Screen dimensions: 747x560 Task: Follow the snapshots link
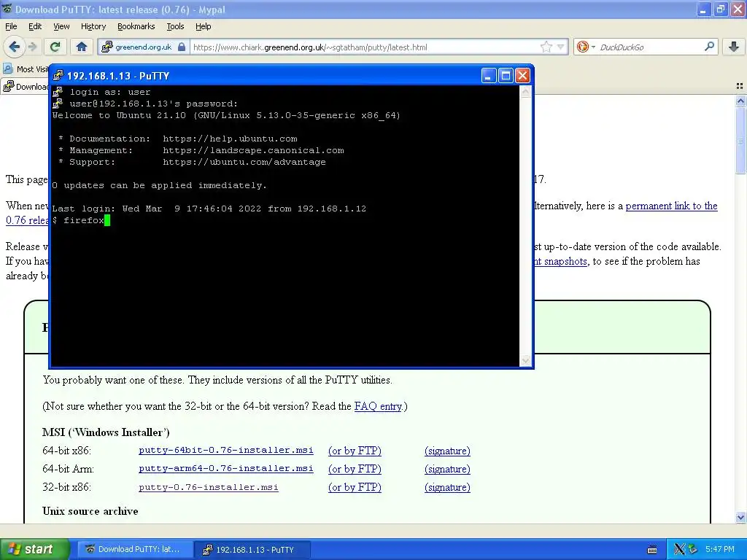pyautogui.click(x=561, y=261)
